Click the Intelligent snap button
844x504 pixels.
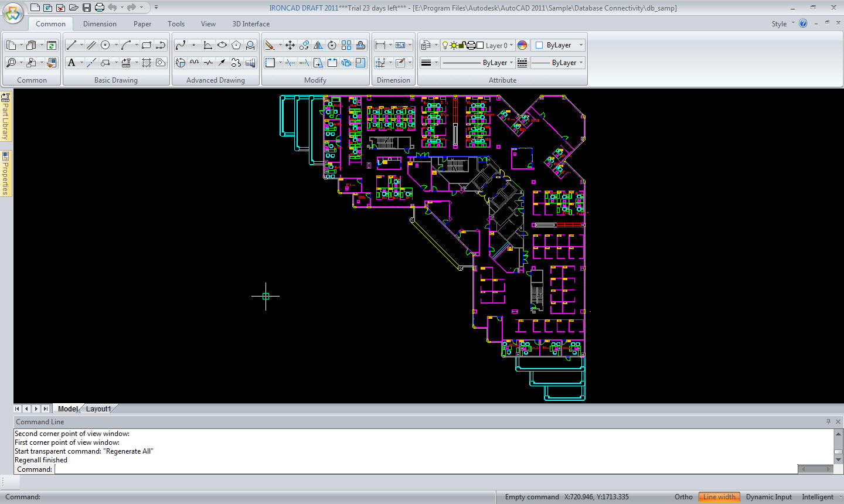pos(818,497)
